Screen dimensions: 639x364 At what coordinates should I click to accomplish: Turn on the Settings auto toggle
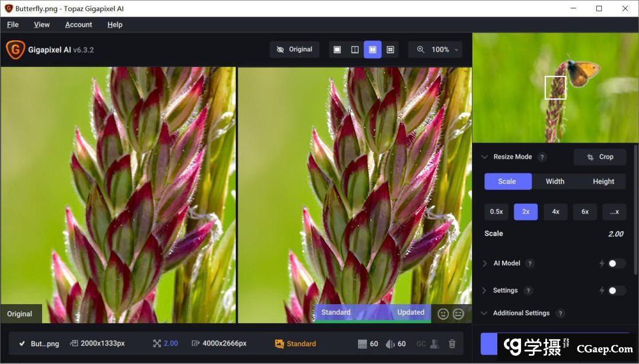pos(616,290)
